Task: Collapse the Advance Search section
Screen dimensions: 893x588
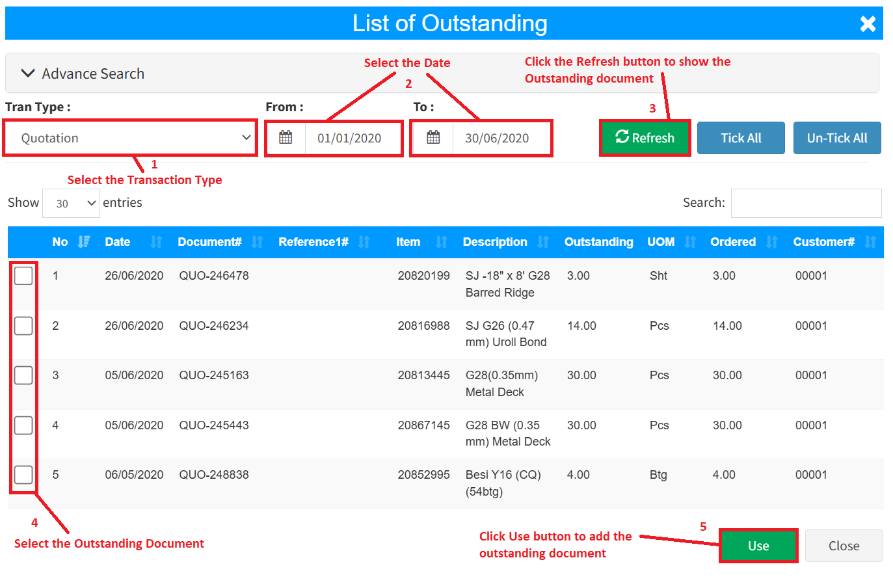Action: 28,73
